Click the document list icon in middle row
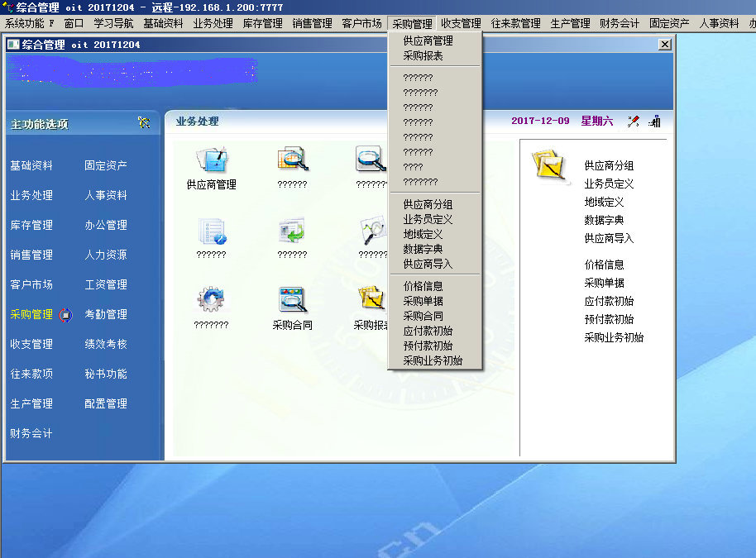Screen dimensions: 756x558 pyautogui.click(x=211, y=230)
